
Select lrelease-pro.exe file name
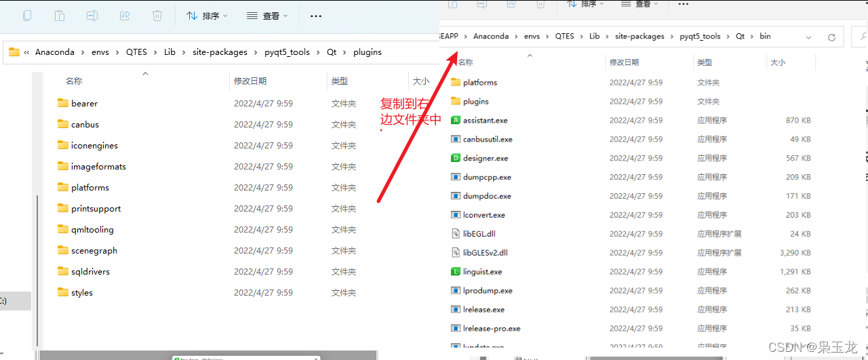coord(492,328)
